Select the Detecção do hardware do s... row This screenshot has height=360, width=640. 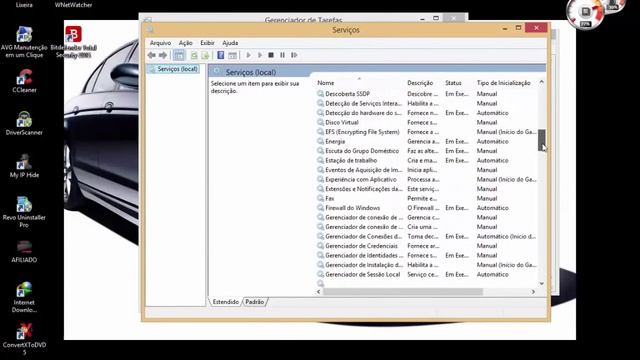(x=427, y=113)
